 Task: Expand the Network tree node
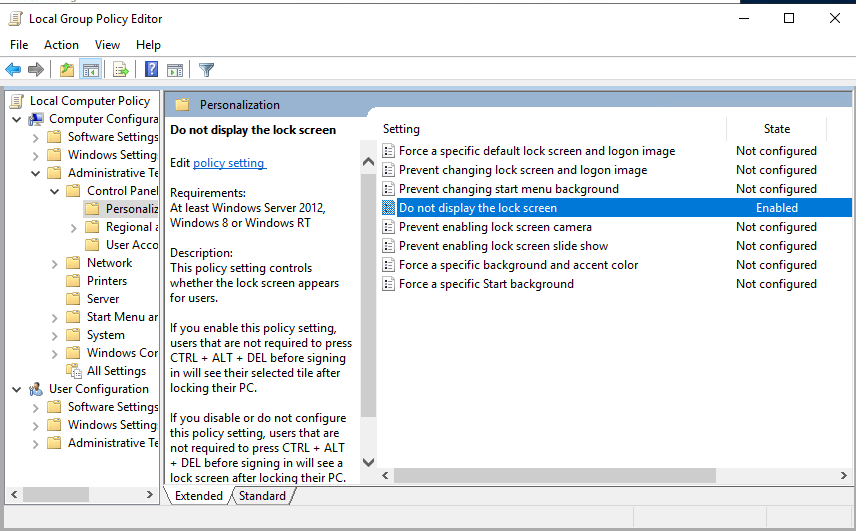coord(54,264)
